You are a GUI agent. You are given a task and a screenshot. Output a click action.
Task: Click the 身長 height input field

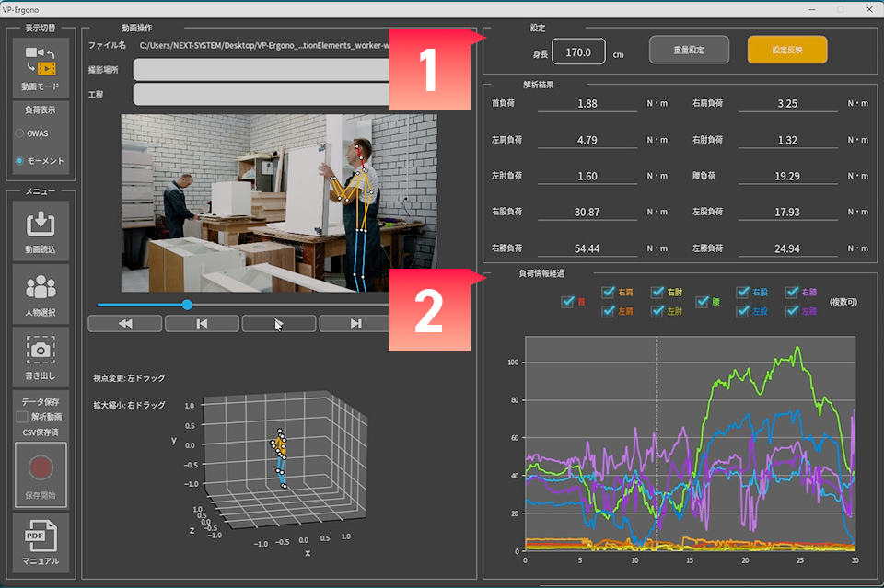[x=578, y=52]
